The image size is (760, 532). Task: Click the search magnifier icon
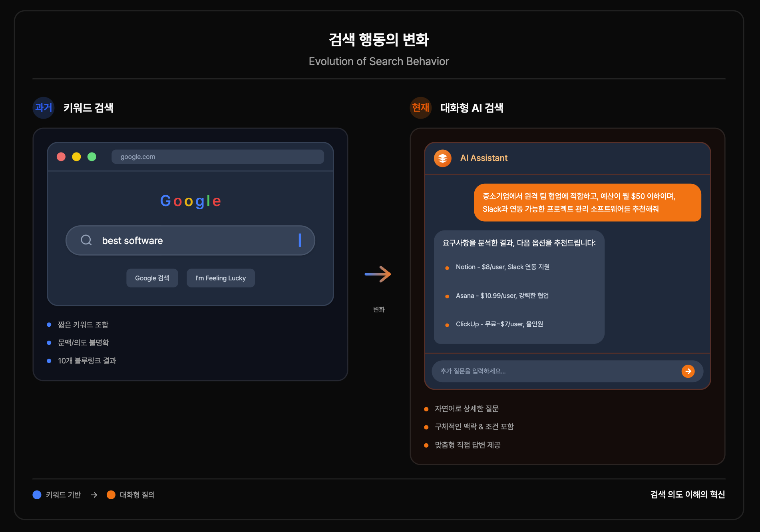pos(86,240)
